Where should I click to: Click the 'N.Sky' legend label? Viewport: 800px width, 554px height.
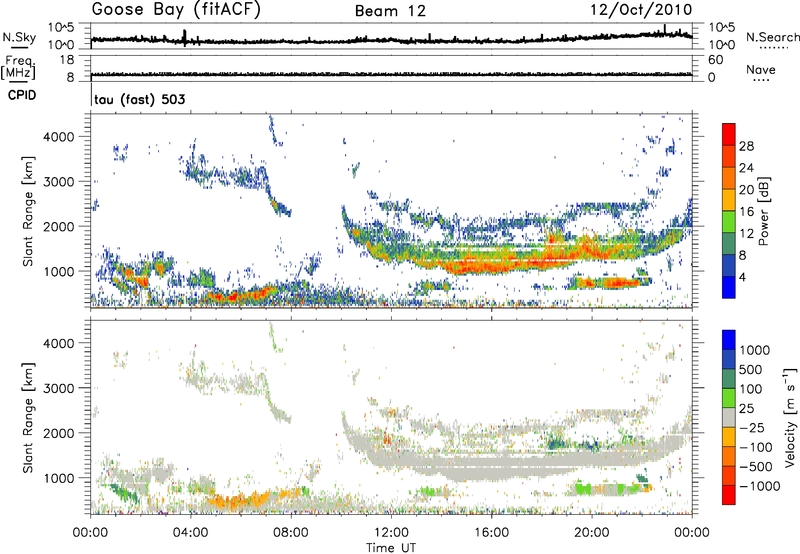[19, 37]
